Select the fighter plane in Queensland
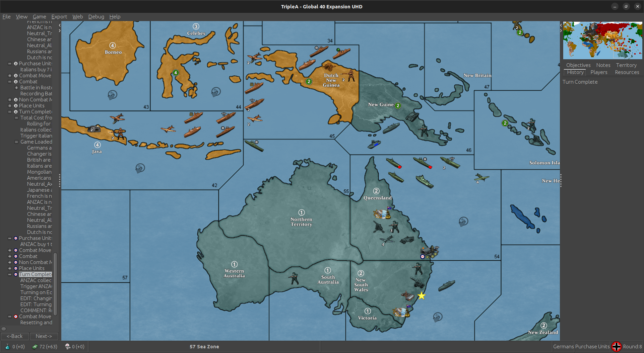Image resolution: width=644 pixels, height=353 pixels. click(387, 239)
